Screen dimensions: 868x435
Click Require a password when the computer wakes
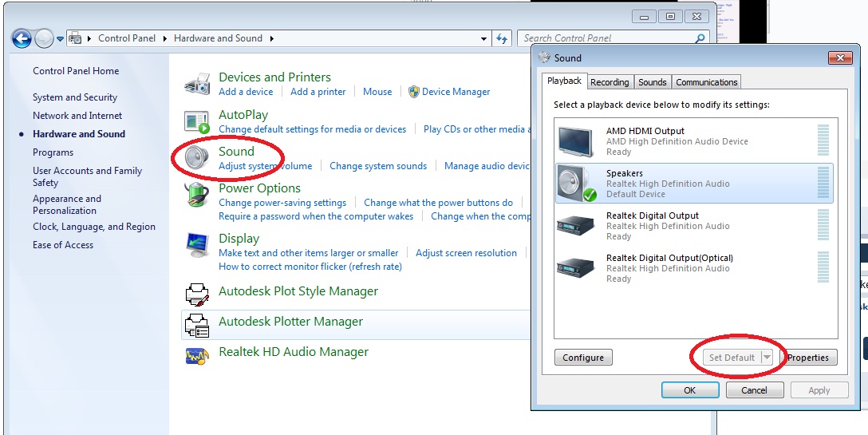316,216
